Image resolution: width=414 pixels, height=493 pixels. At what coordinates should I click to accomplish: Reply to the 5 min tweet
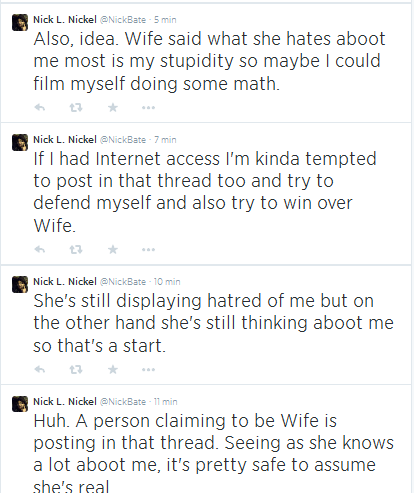point(40,107)
